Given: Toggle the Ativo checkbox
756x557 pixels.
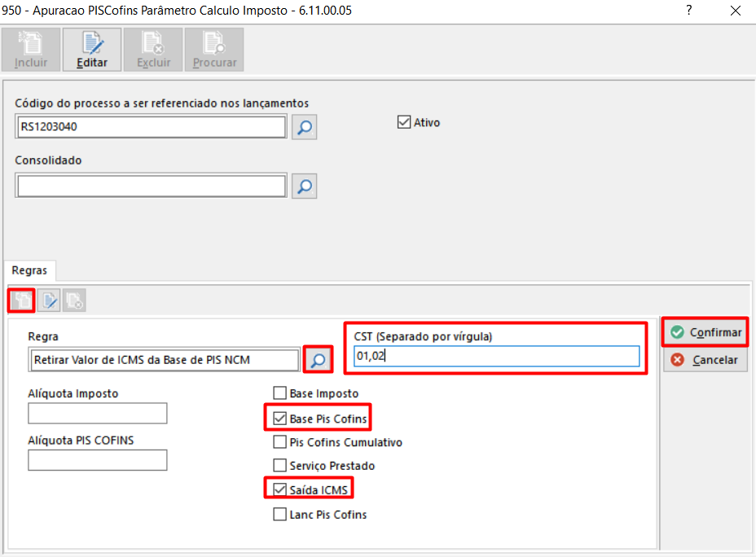Looking at the screenshot, I should pos(404,122).
